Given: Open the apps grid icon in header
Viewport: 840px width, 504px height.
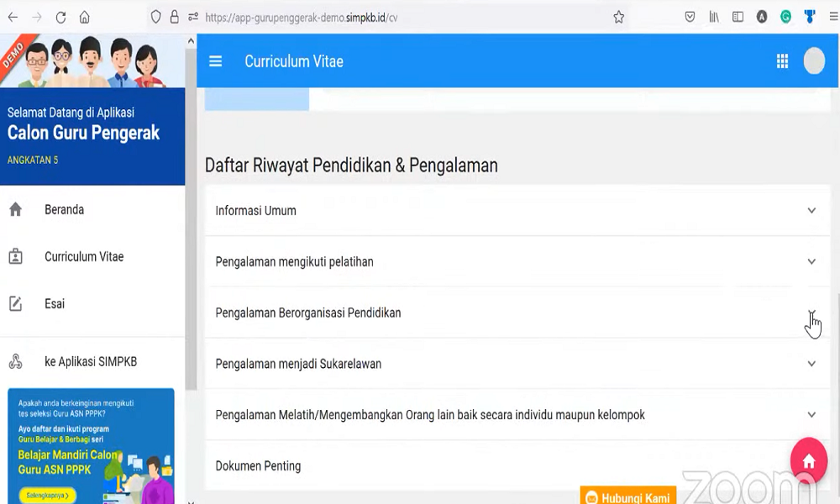Looking at the screenshot, I should point(782,61).
